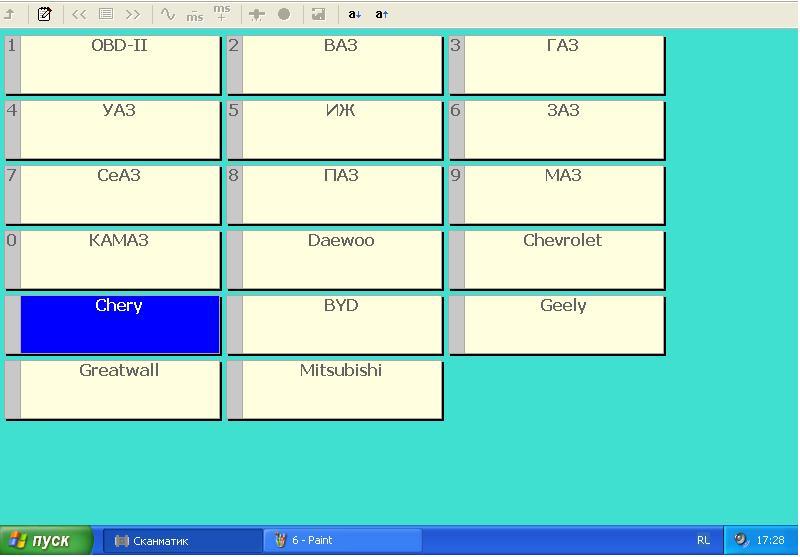Choose the Mitsubishi tile
Viewport: 800px width, 557px height.
tap(335, 390)
